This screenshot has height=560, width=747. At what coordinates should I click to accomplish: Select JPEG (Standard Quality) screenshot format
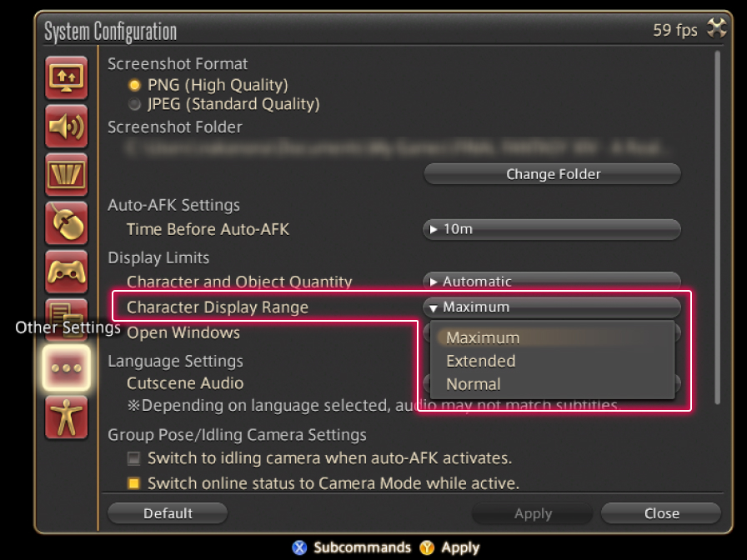point(134,105)
